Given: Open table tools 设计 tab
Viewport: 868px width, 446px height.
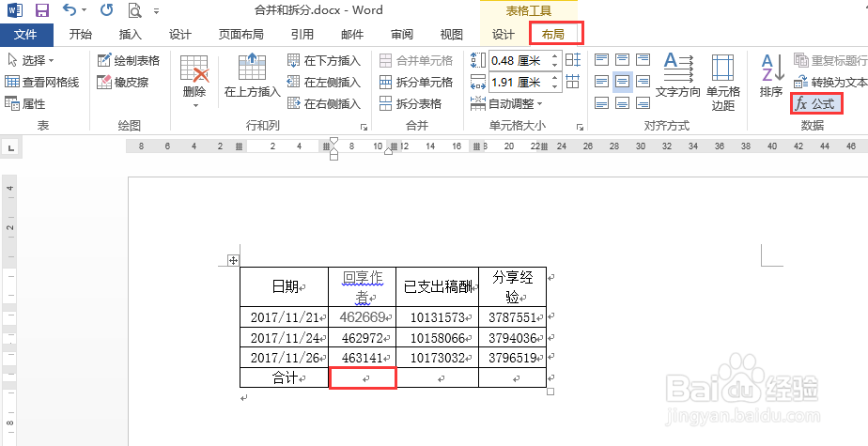Looking at the screenshot, I should pyautogui.click(x=504, y=35).
